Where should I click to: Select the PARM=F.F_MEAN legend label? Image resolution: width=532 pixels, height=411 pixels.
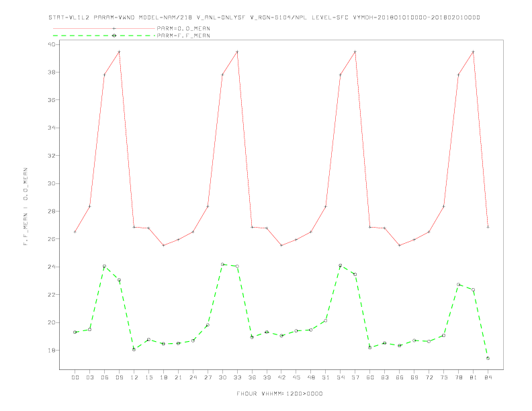point(183,36)
